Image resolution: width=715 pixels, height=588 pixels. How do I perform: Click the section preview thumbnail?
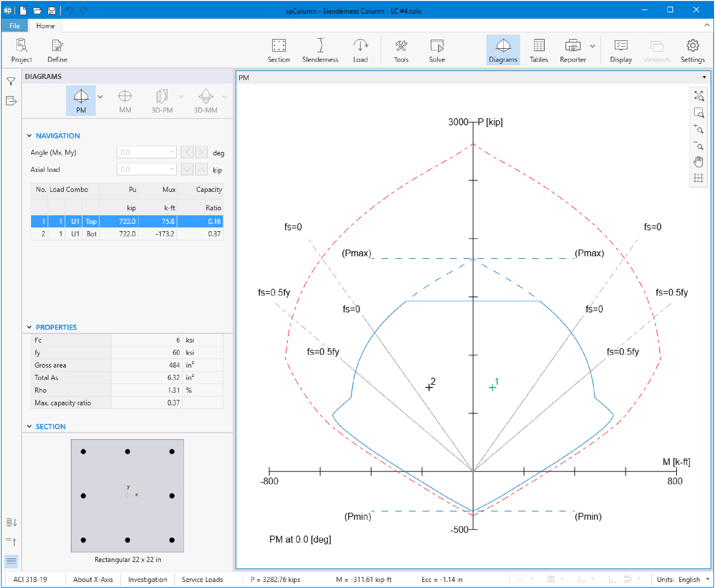pos(127,495)
